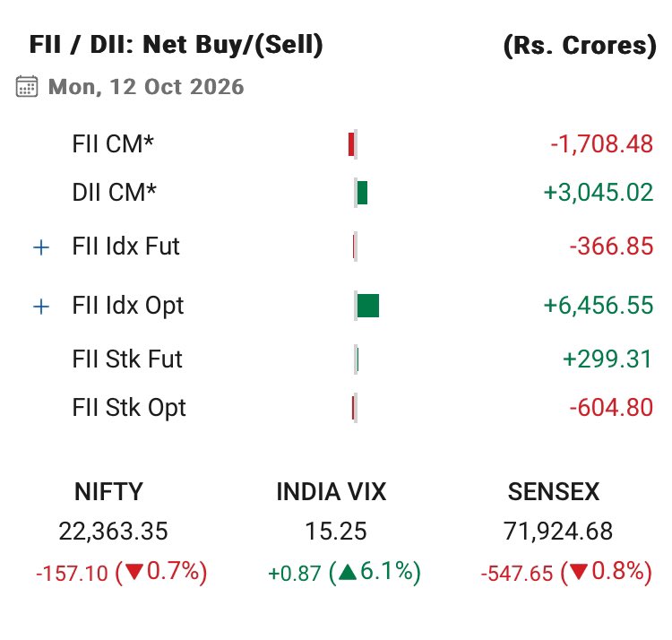672x640 pixels.
Task: Select the -1,708.48 FII CM value
Action: [602, 144]
